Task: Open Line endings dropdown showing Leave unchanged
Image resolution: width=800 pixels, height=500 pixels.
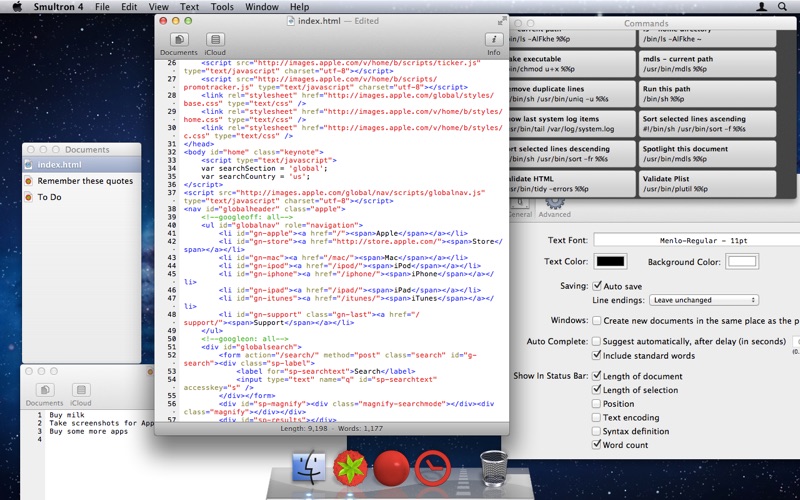Action: [704, 300]
